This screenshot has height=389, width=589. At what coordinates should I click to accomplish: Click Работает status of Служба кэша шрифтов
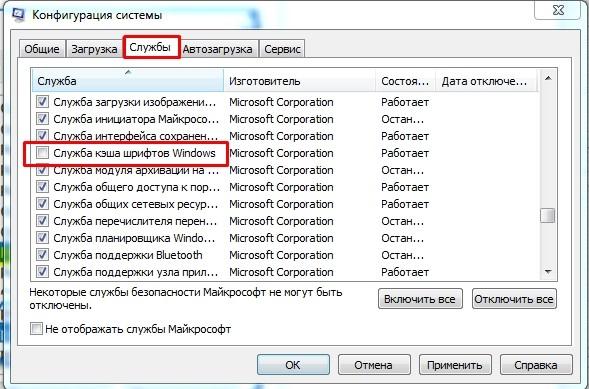coord(405,153)
